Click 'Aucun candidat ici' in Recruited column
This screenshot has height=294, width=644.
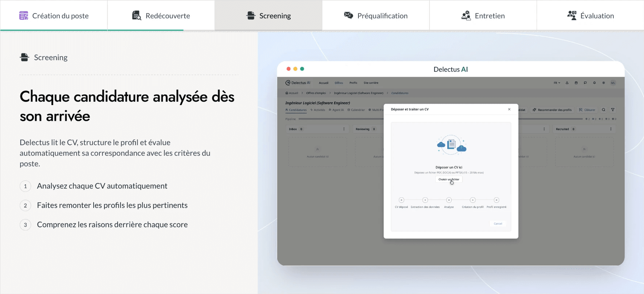coord(584,156)
